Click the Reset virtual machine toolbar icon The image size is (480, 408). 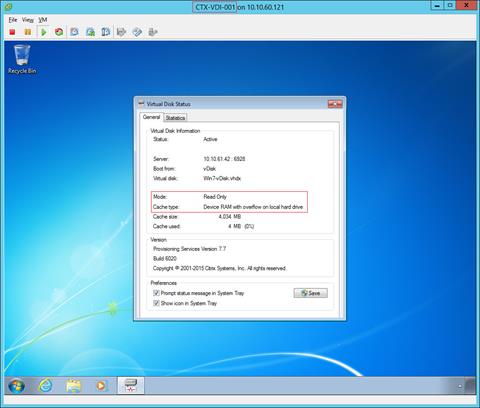[59, 32]
